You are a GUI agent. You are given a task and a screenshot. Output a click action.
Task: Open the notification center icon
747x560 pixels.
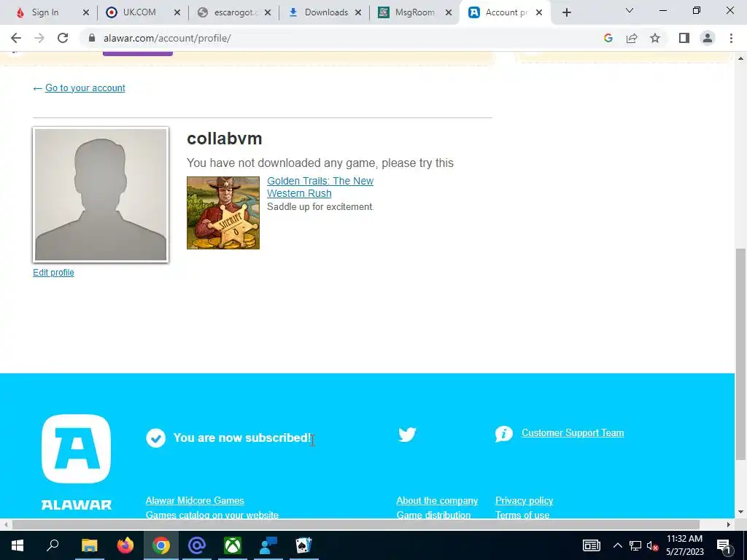pos(724,545)
